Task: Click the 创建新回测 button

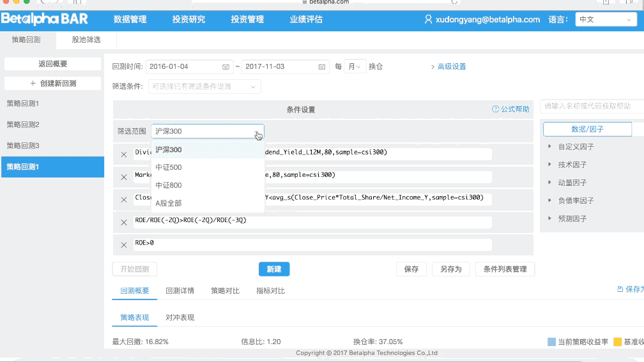Action: pyautogui.click(x=52, y=83)
